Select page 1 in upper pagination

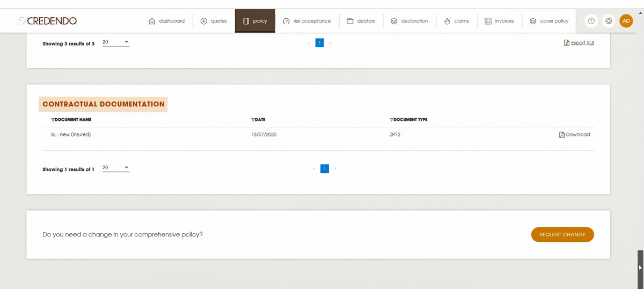pyautogui.click(x=320, y=42)
